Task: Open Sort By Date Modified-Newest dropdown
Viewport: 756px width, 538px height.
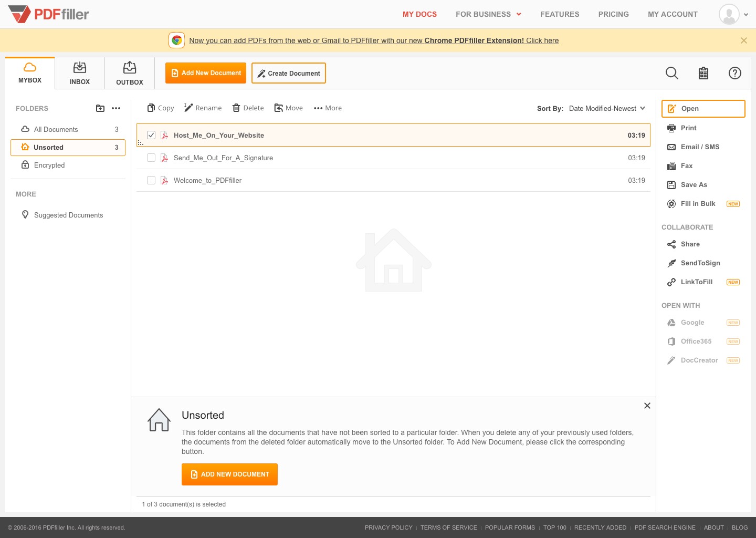Action: click(607, 108)
